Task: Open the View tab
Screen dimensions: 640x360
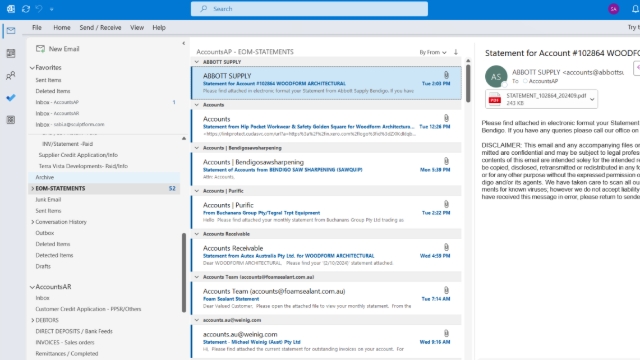Action: point(137,27)
